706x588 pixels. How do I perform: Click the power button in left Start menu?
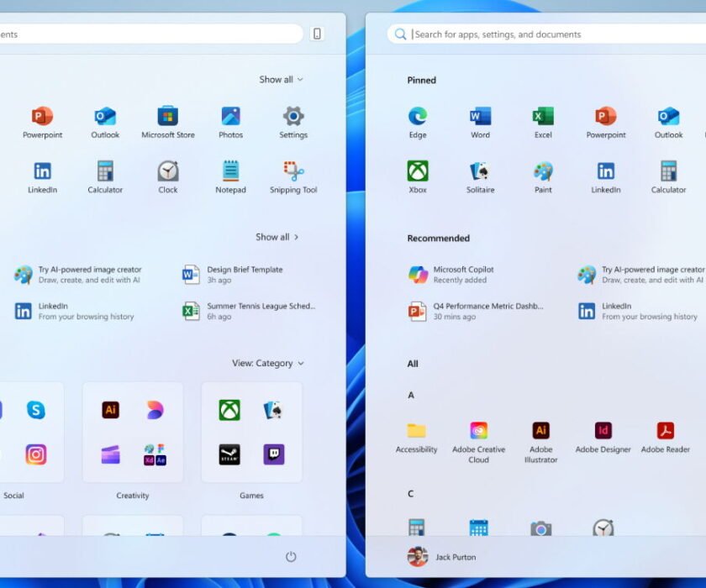pos(291,557)
